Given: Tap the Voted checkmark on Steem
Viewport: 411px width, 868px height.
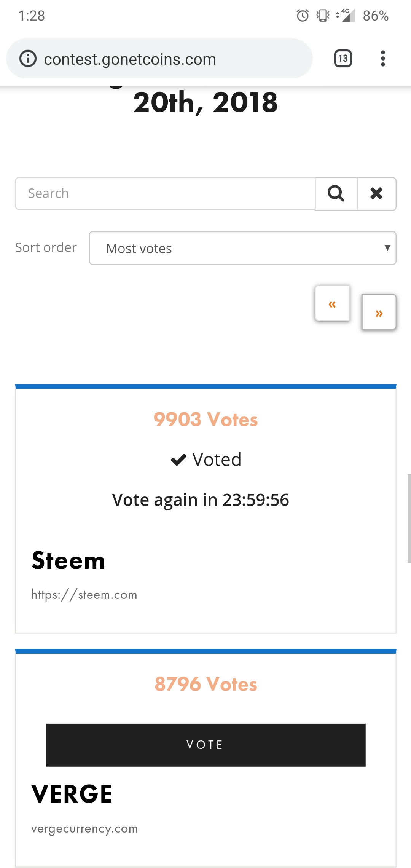Looking at the screenshot, I should (x=178, y=460).
